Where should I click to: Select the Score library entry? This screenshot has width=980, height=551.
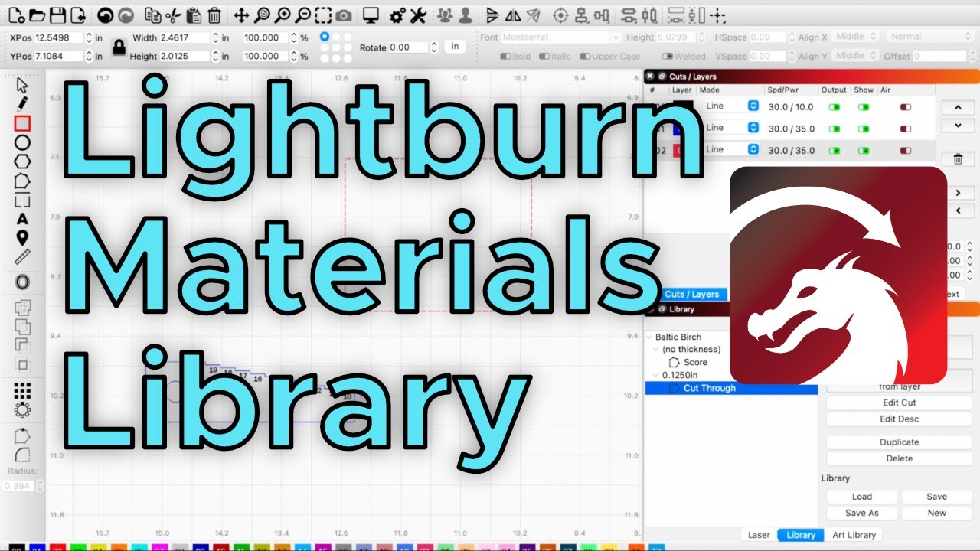click(x=695, y=362)
